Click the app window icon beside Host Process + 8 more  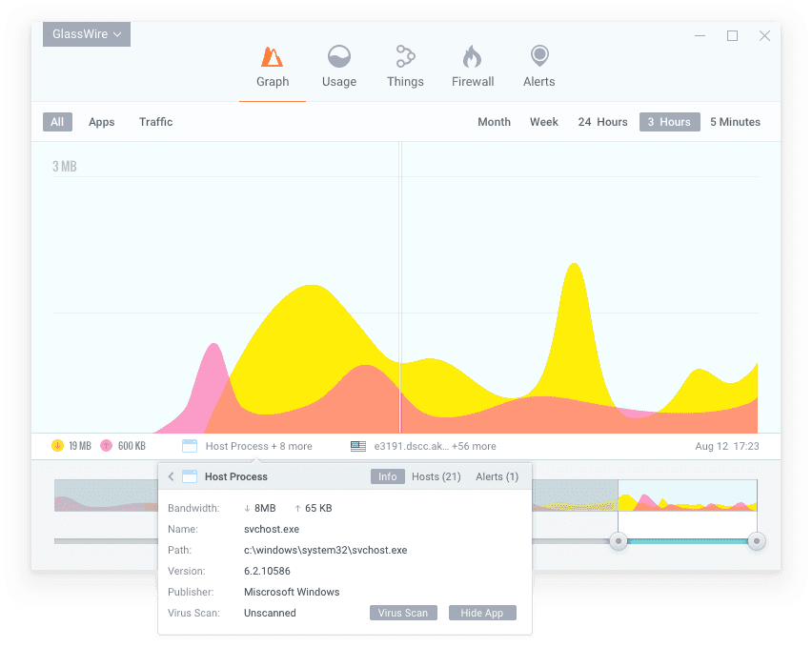pos(190,446)
